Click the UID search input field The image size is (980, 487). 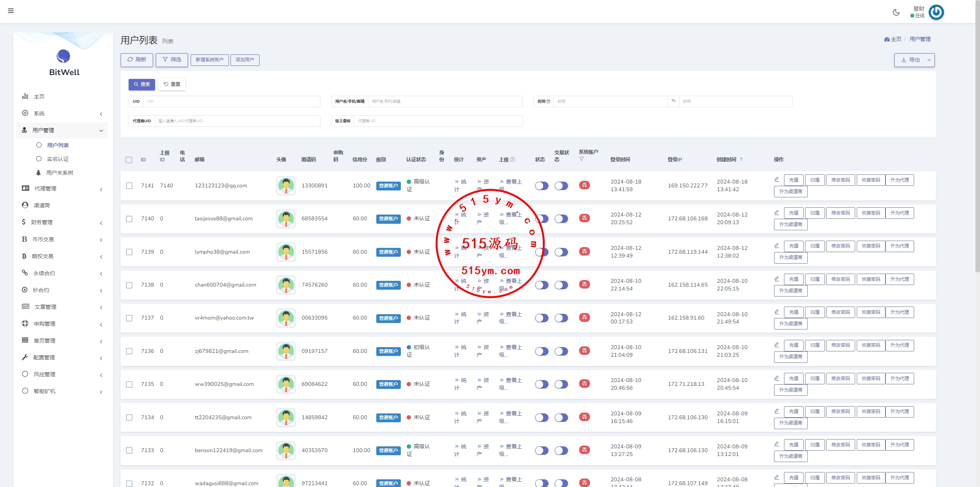[231, 102]
